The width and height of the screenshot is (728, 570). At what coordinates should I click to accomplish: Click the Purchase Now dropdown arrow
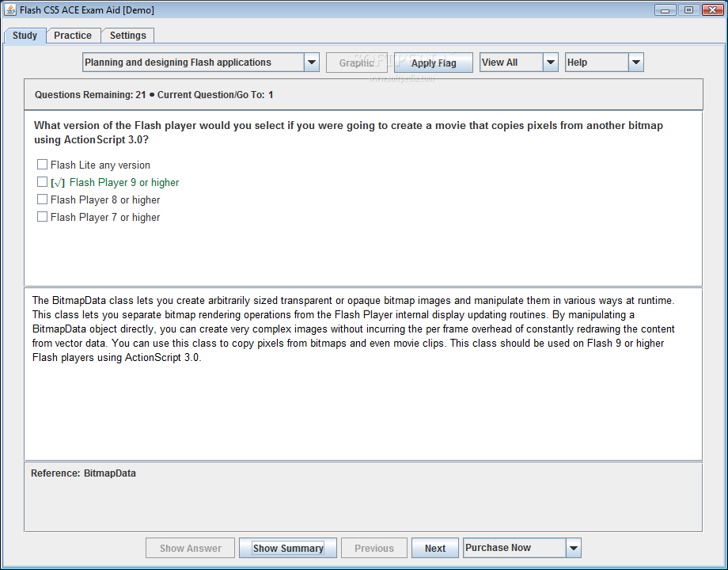574,548
